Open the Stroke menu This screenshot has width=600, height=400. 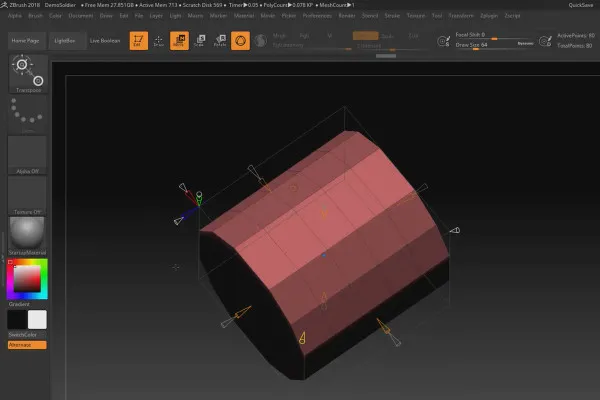click(392, 16)
